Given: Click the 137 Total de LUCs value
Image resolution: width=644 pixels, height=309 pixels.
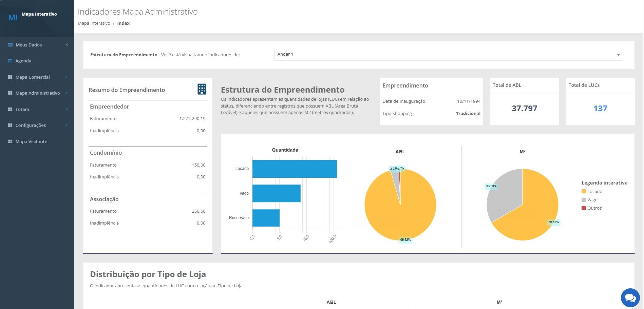Looking at the screenshot, I should pos(600,109).
